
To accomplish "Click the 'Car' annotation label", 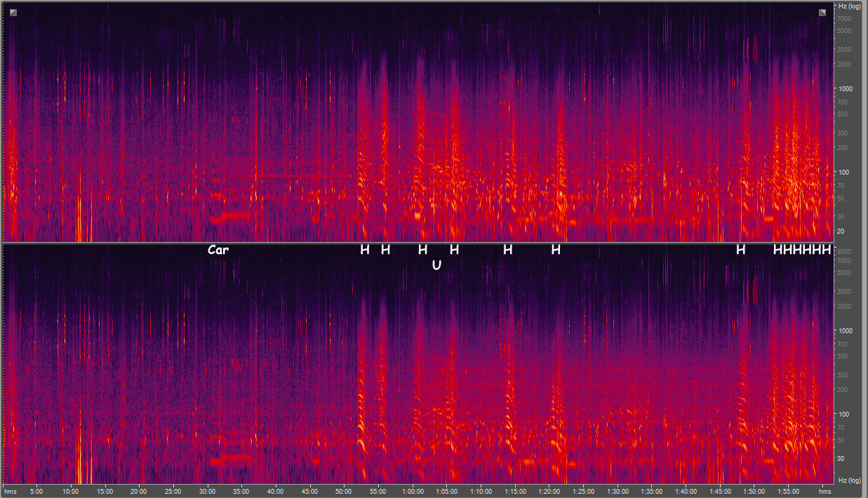I will click(x=218, y=249).
